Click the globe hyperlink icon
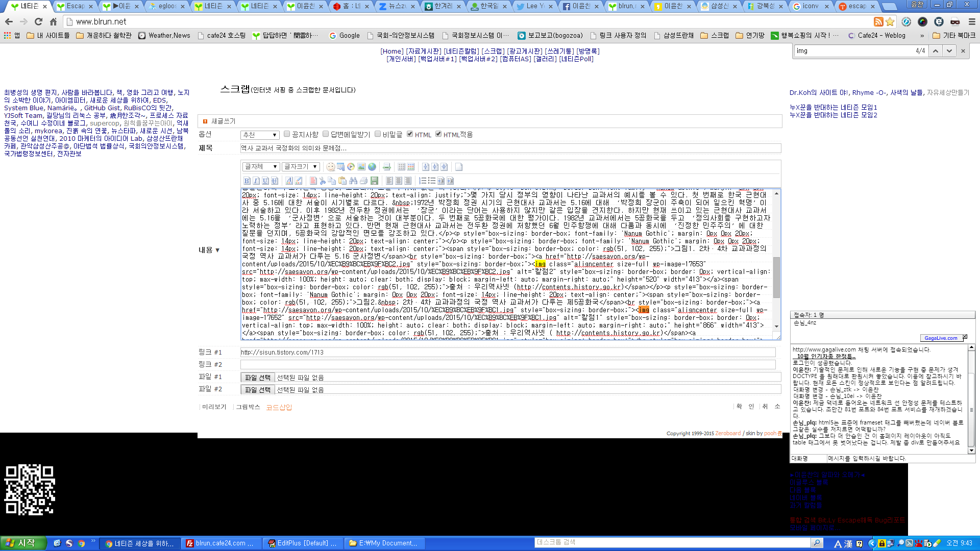This screenshot has height=551, width=980. [x=372, y=167]
